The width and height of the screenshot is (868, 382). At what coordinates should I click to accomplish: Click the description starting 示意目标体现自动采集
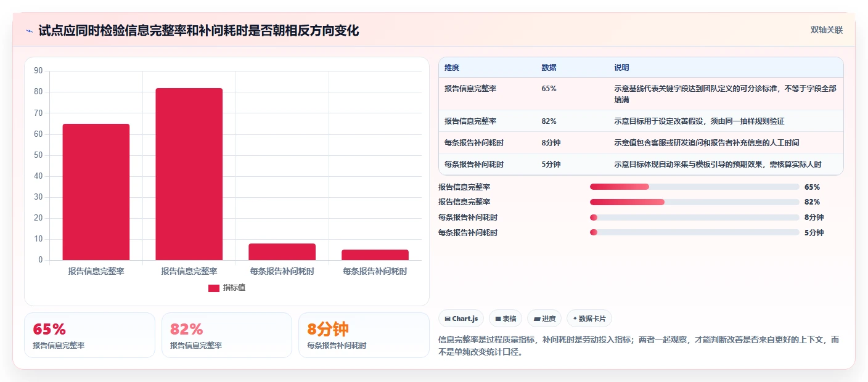pos(719,165)
